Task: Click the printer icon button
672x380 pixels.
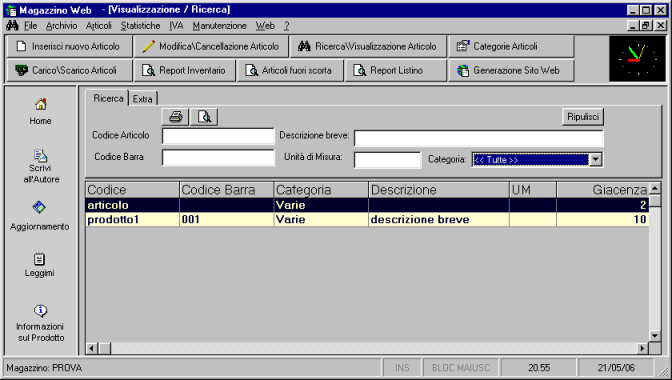Action: [x=175, y=117]
